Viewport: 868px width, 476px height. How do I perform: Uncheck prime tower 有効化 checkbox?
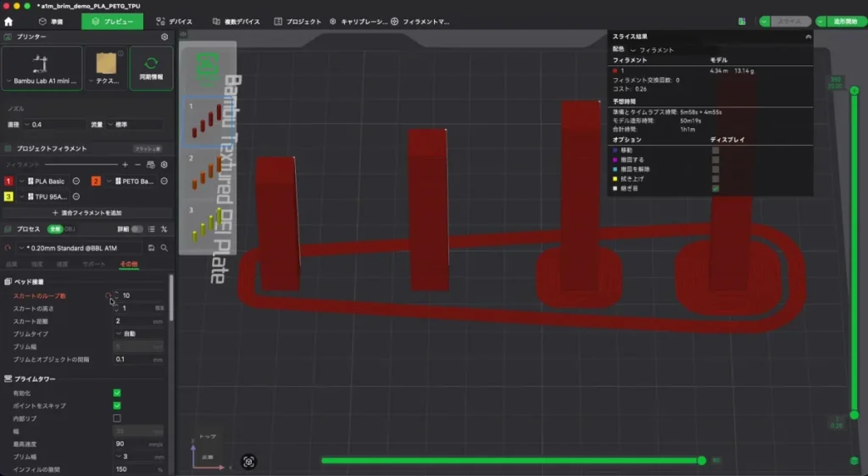(117, 393)
